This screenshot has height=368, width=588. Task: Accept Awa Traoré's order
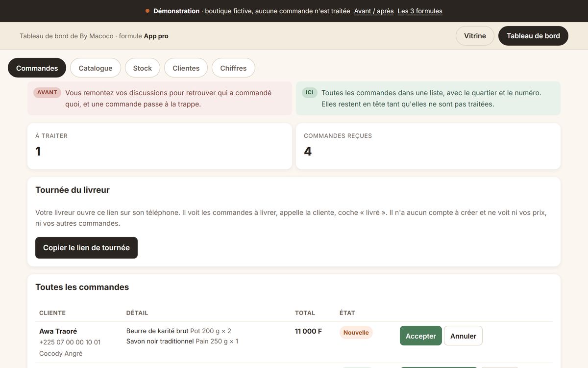[x=421, y=336]
